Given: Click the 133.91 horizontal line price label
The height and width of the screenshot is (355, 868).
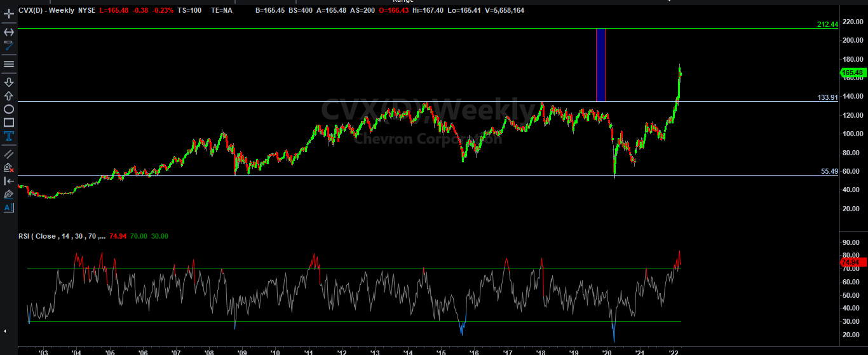Looking at the screenshot, I should [x=827, y=97].
